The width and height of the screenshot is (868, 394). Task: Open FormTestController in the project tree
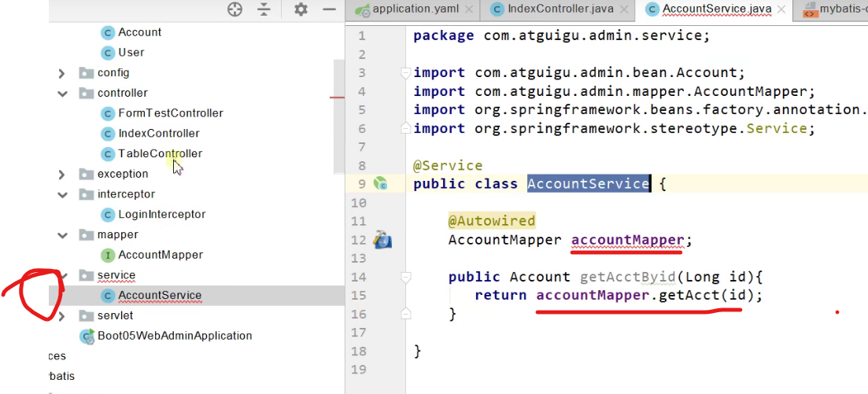[x=171, y=113]
